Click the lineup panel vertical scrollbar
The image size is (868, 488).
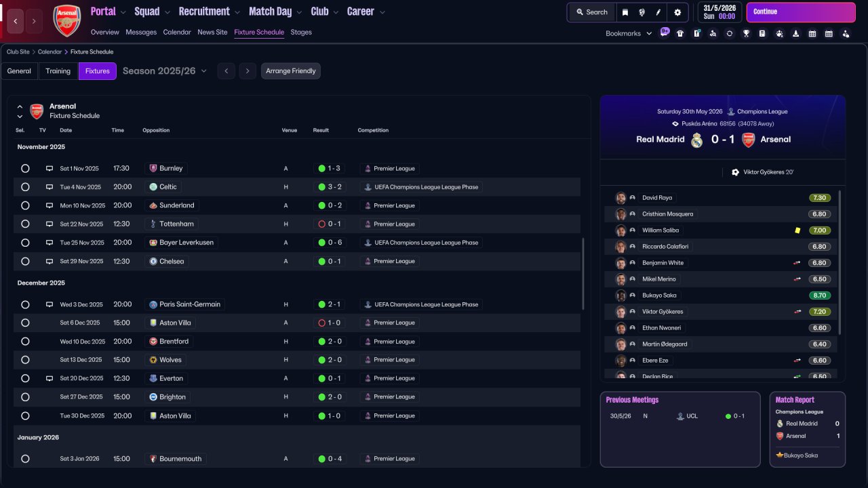[x=840, y=262]
